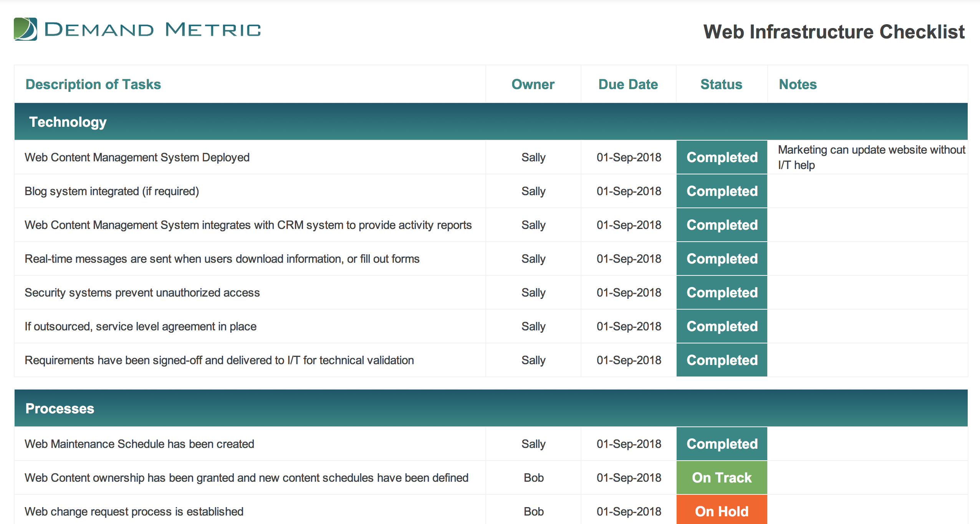Click the Demand Metric logo icon
980x524 pixels.
tap(25, 29)
